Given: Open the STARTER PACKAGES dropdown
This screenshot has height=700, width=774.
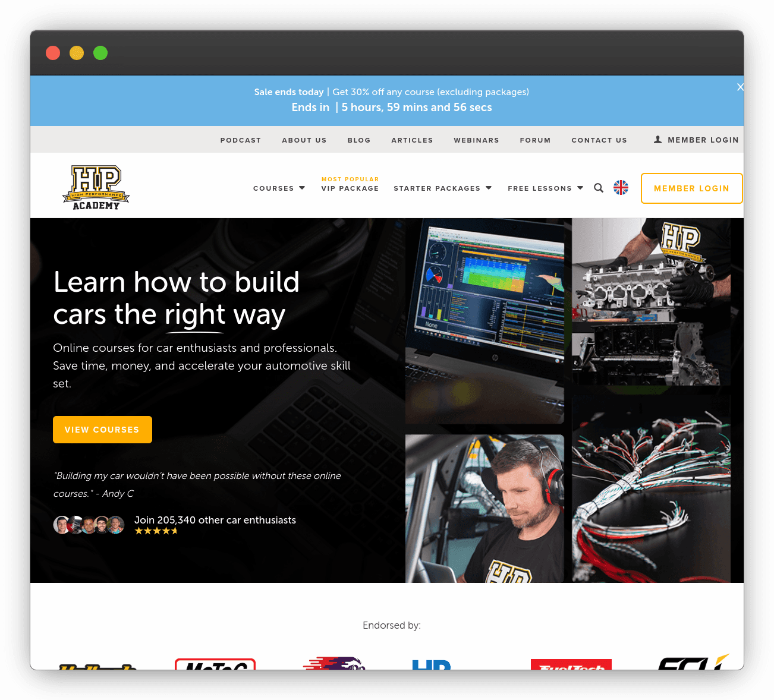Looking at the screenshot, I should point(442,188).
